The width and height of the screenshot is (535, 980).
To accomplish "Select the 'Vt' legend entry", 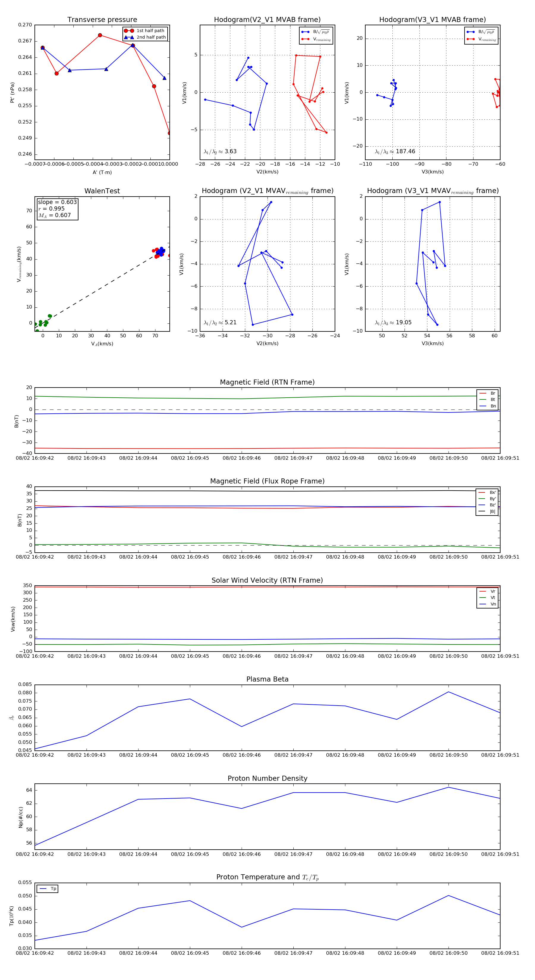I will coord(487,598).
